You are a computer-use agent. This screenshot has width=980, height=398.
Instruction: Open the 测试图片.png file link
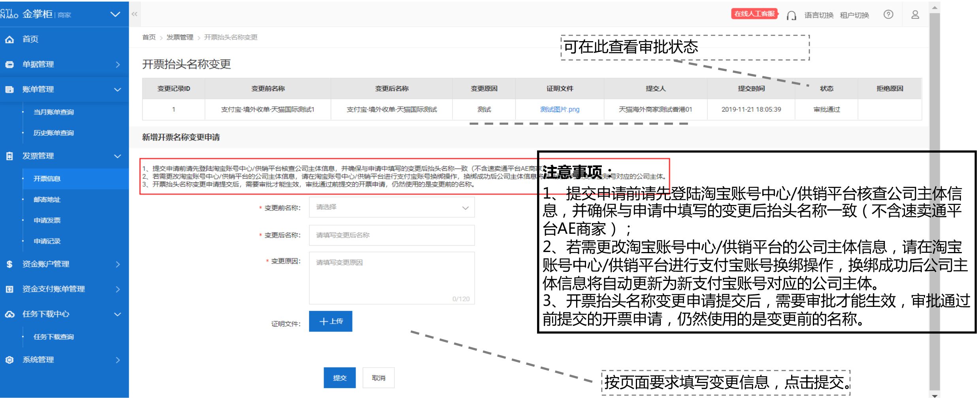coord(560,110)
